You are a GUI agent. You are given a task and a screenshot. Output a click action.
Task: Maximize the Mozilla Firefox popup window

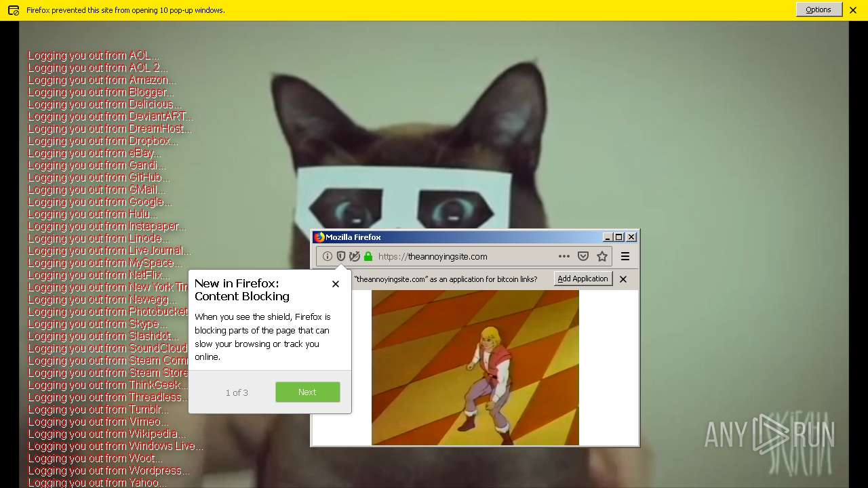coord(619,237)
